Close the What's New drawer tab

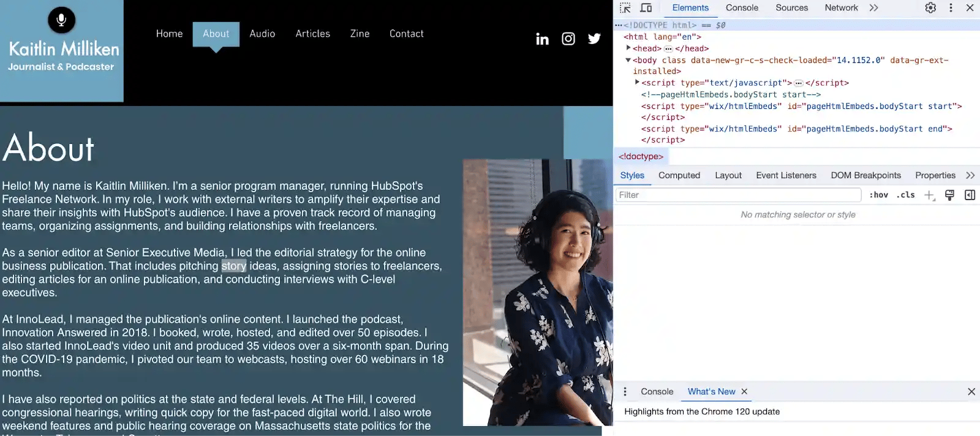(744, 392)
